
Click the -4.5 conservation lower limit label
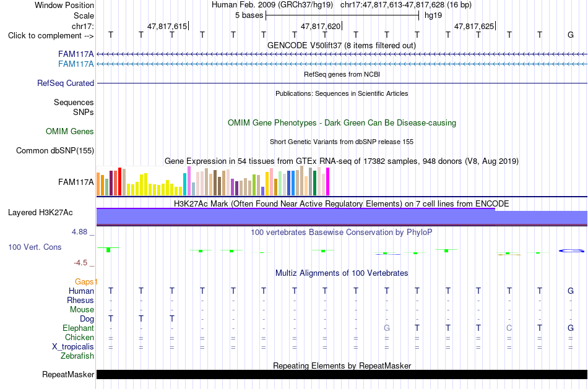[x=80, y=263]
